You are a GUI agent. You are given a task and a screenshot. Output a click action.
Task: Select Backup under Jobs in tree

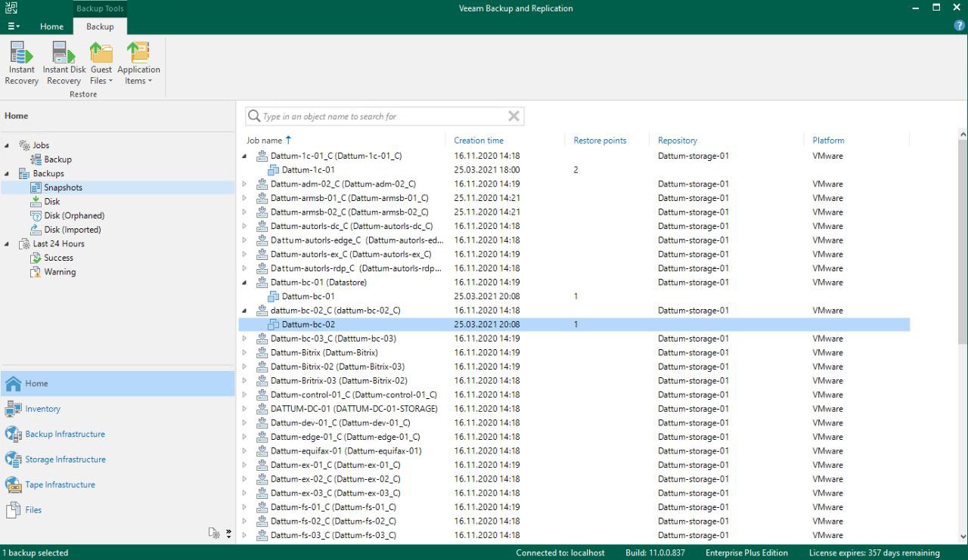(x=57, y=159)
